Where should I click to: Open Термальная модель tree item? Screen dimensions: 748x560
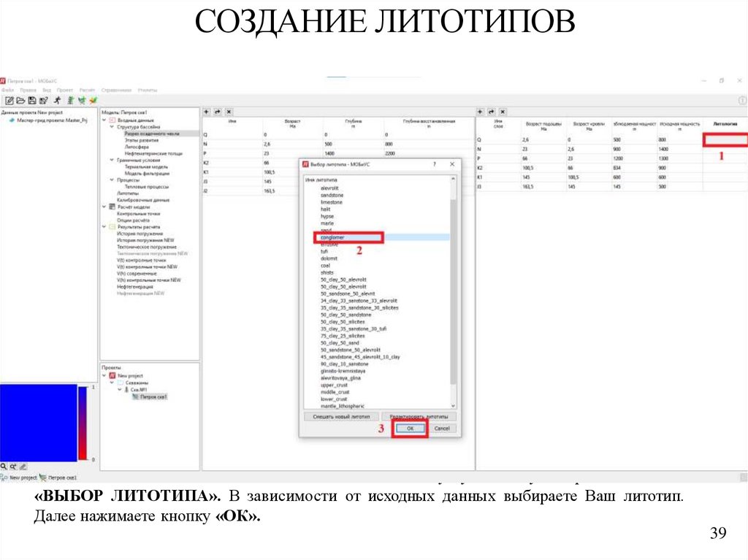(x=146, y=167)
